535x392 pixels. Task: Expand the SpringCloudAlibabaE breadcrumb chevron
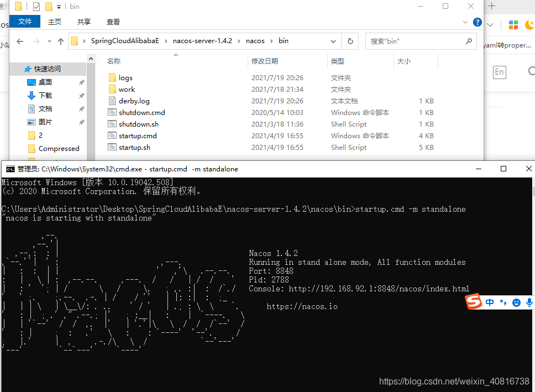coord(166,41)
